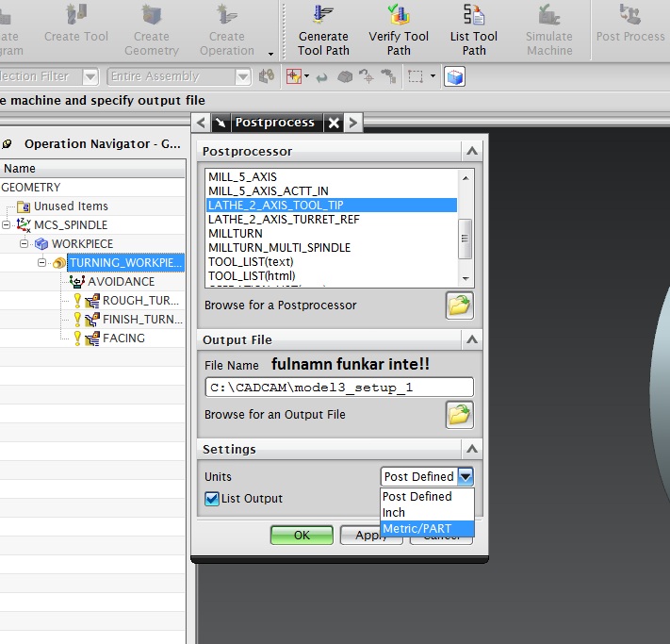Select Unused Items in navigator

tap(71, 206)
